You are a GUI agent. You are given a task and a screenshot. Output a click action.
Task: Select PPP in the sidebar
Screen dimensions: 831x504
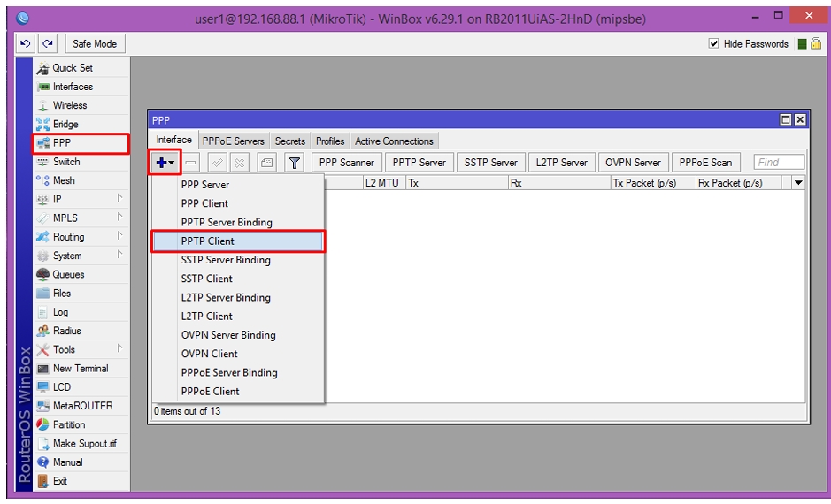pyautogui.click(x=81, y=143)
